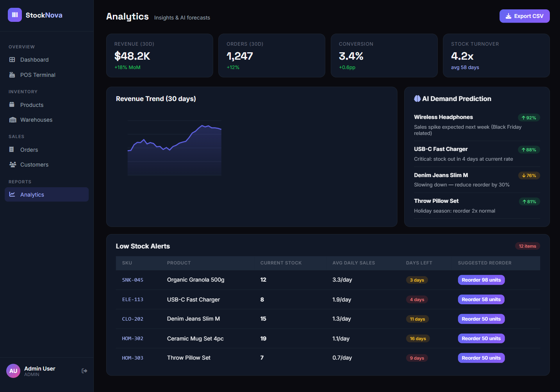
Task: Click SKU ELE-113
Action: pos(133,300)
